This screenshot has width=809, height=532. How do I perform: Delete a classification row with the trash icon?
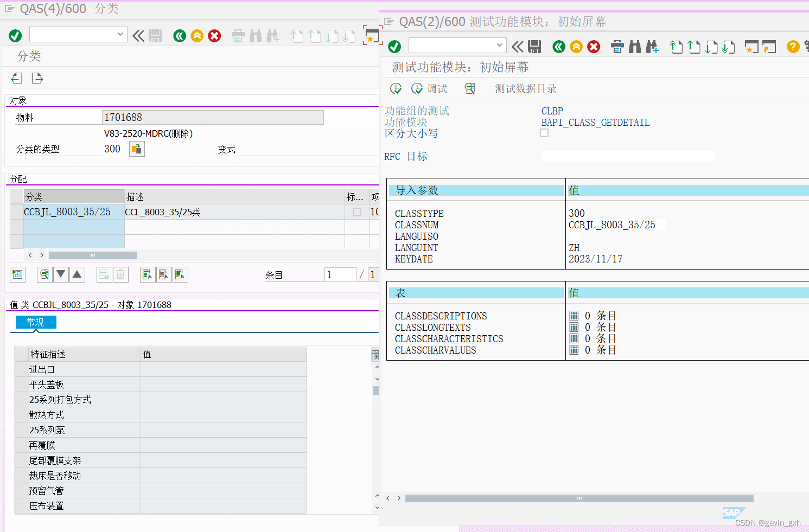point(120,274)
